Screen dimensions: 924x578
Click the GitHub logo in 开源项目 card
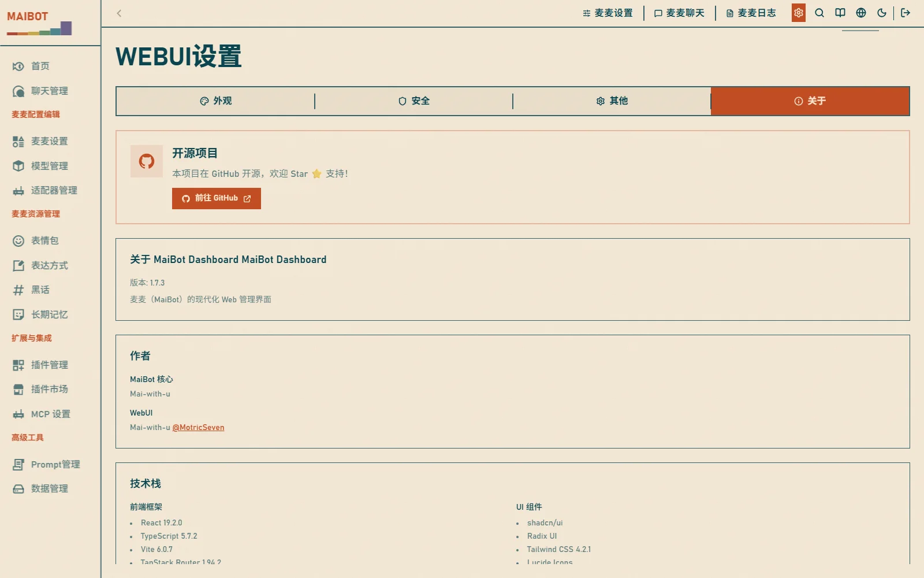point(147,161)
